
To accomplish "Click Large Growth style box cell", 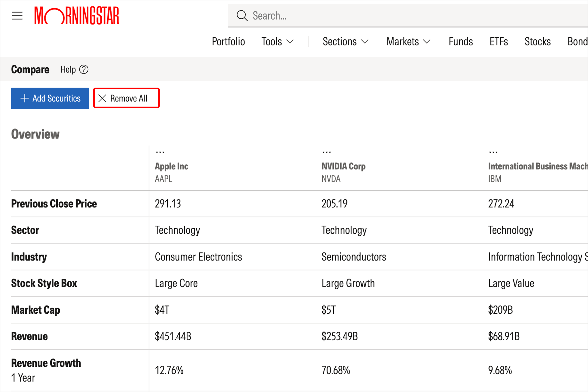I will pyautogui.click(x=348, y=284).
